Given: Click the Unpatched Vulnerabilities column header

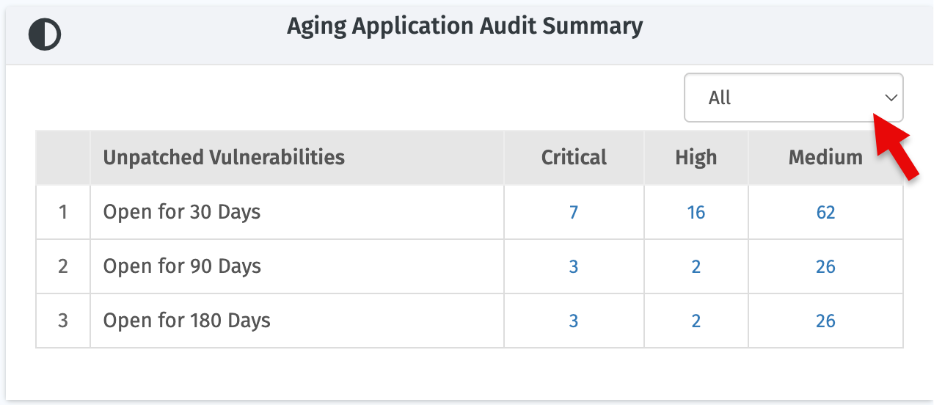Looking at the screenshot, I should click(x=224, y=157).
